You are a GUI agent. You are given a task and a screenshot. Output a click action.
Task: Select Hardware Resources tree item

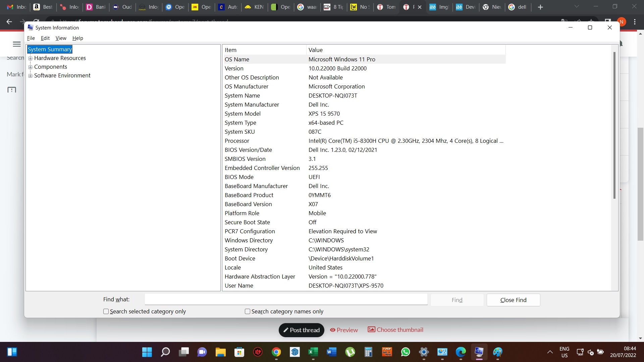coord(60,58)
